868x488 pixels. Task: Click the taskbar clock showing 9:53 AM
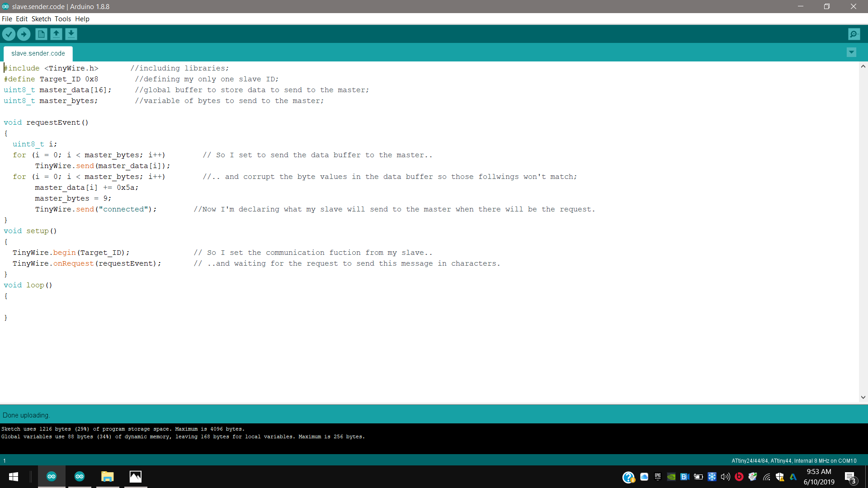coord(819,477)
